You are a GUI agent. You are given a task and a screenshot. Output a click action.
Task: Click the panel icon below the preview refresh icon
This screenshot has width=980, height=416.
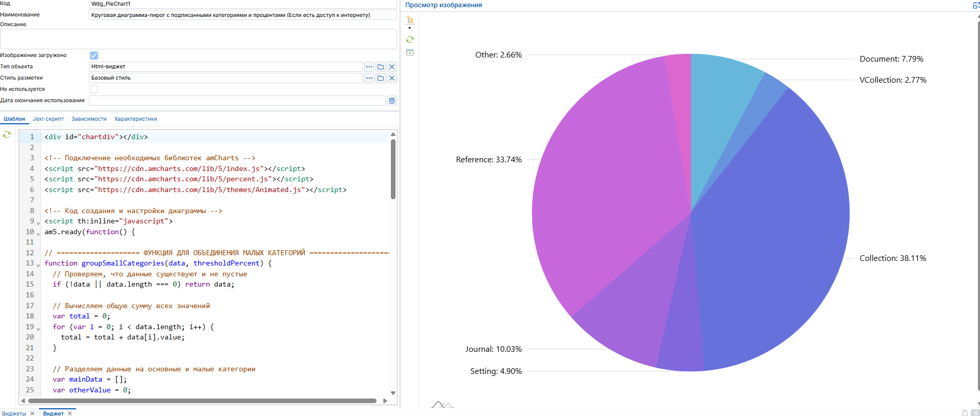[410, 52]
